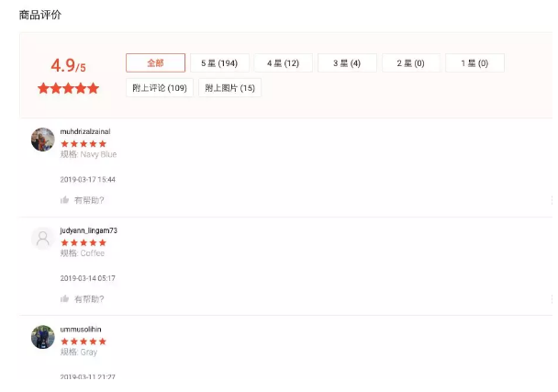
Task: Select the 全部 review filter
Action: click(155, 63)
